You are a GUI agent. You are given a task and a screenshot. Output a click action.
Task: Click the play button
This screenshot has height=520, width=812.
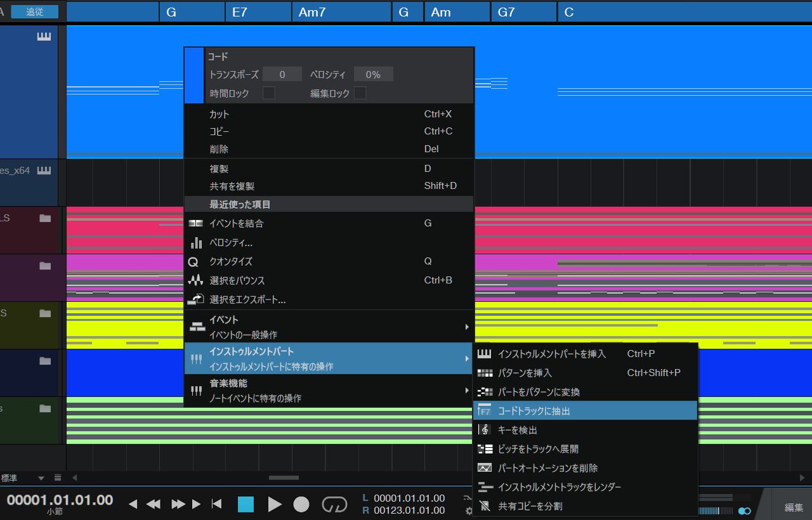tap(275, 504)
